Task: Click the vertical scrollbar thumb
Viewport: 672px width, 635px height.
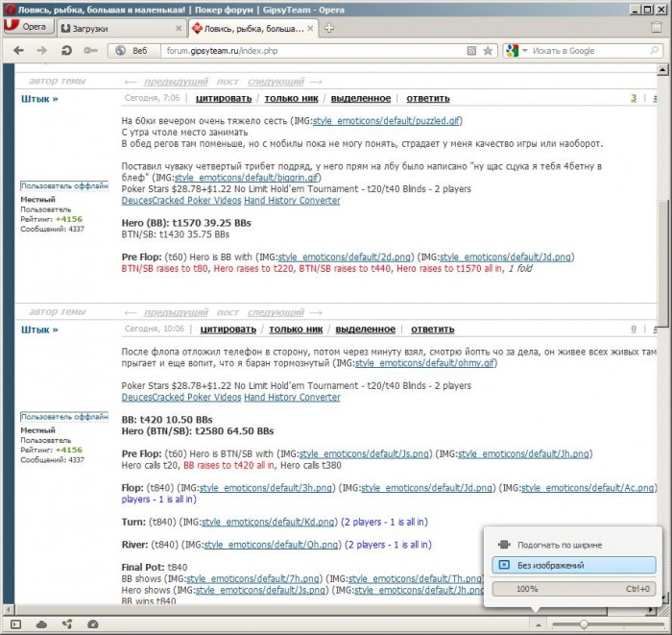Action: click(x=662, y=261)
